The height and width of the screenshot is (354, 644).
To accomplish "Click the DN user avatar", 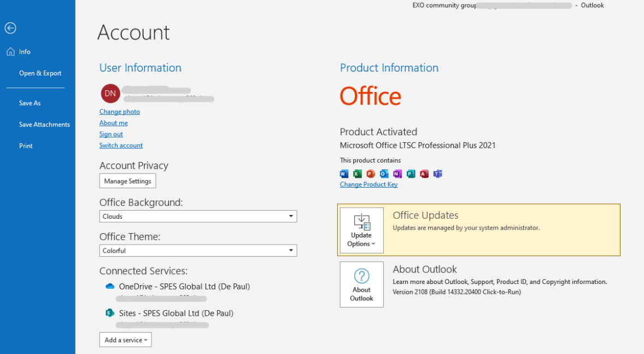I will [x=110, y=94].
